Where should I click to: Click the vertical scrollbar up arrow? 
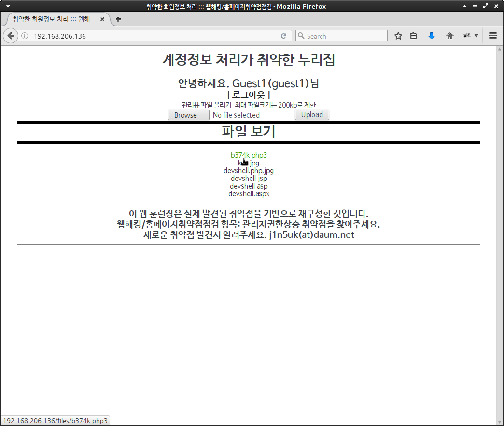tap(500, 49)
